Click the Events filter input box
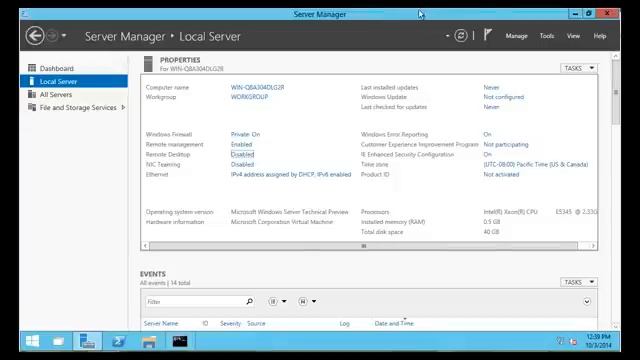This screenshot has width=640, height=360. 195,302
